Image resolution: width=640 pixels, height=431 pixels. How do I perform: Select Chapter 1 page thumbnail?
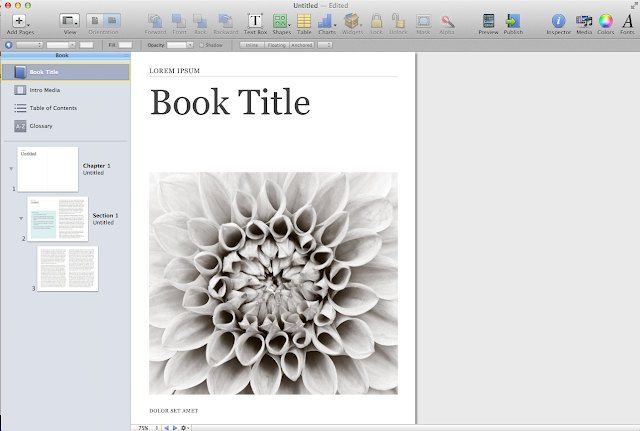click(x=47, y=169)
